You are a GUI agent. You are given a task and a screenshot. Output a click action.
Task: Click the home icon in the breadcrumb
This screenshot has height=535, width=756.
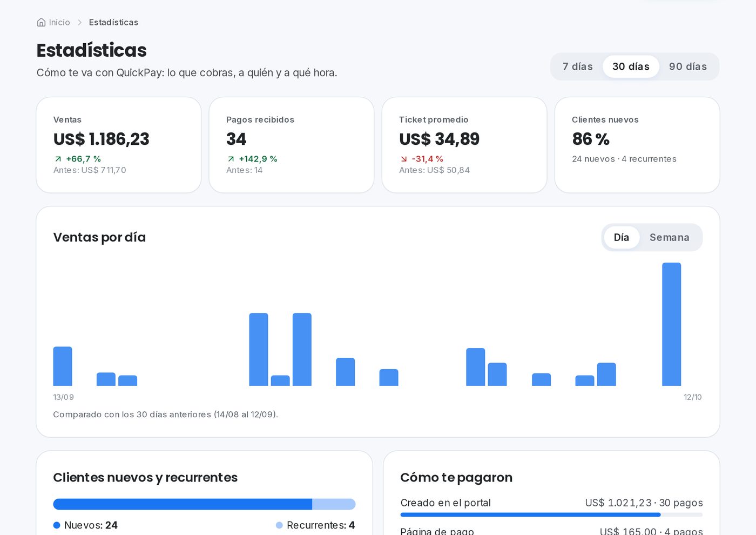[x=41, y=22]
